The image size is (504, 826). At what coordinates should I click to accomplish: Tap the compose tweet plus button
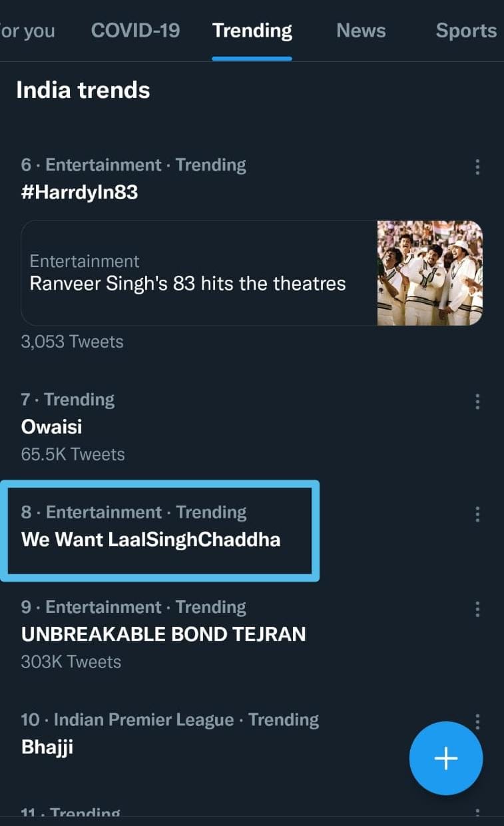(445, 758)
